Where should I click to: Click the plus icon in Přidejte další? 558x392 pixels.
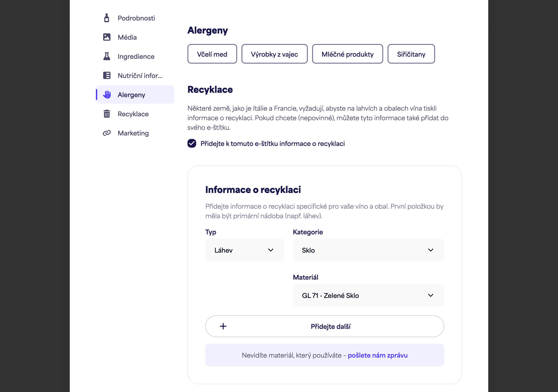click(x=223, y=326)
